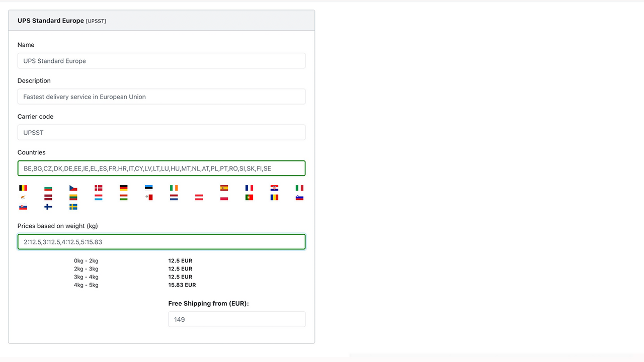Click the 0kg - 2kg weight range

(86, 261)
